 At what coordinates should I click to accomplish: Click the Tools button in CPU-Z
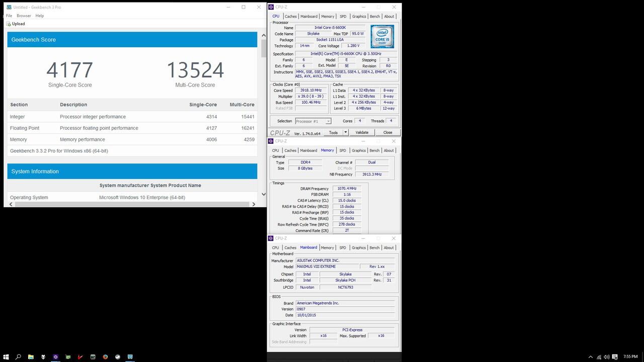pyautogui.click(x=334, y=132)
